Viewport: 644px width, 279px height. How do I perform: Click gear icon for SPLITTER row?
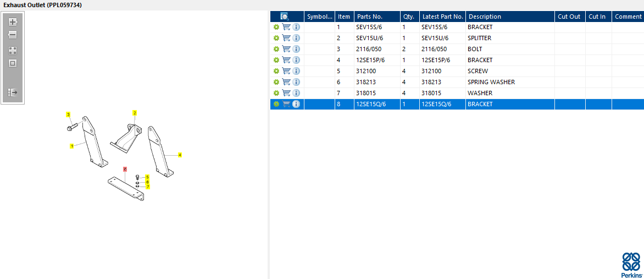pos(276,38)
